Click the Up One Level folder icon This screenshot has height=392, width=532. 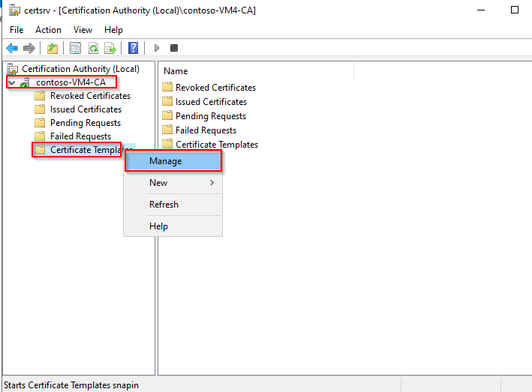tap(53, 48)
